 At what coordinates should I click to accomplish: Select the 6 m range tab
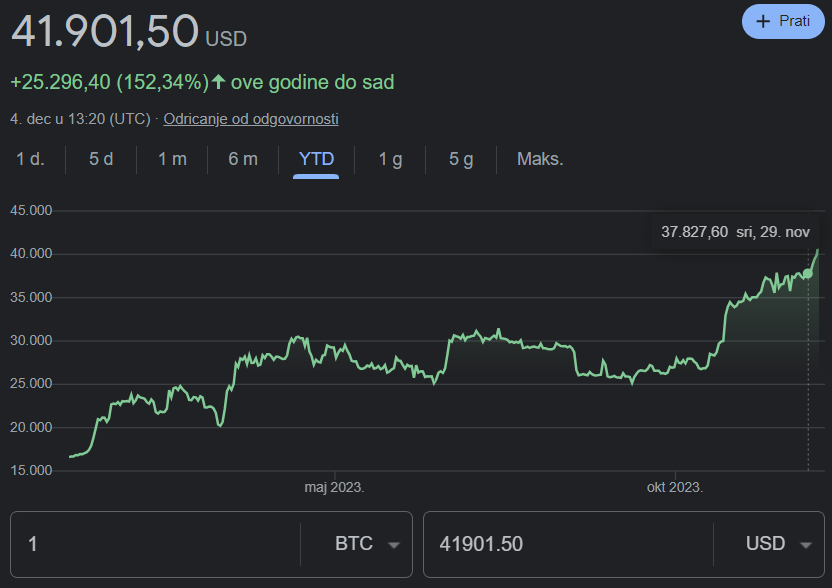tap(243, 159)
